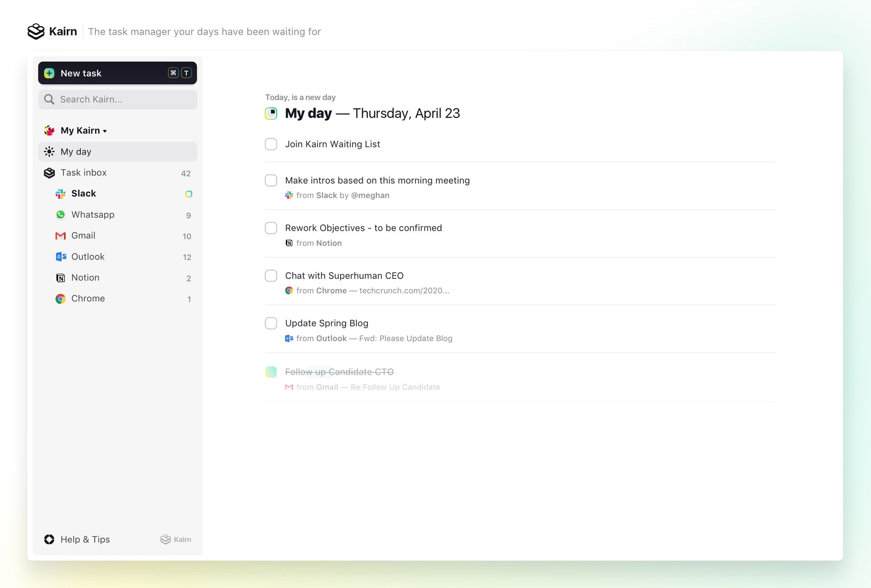The image size is (871, 588).
Task: Uncheck the Follow up Candidate CTO task
Action: pyautogui.click(x=271, y=372)
